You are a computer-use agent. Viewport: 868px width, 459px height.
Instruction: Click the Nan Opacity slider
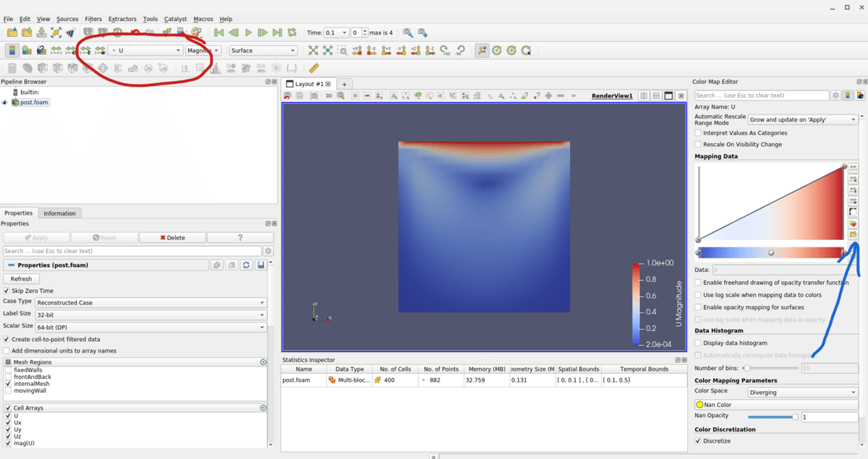773,417
